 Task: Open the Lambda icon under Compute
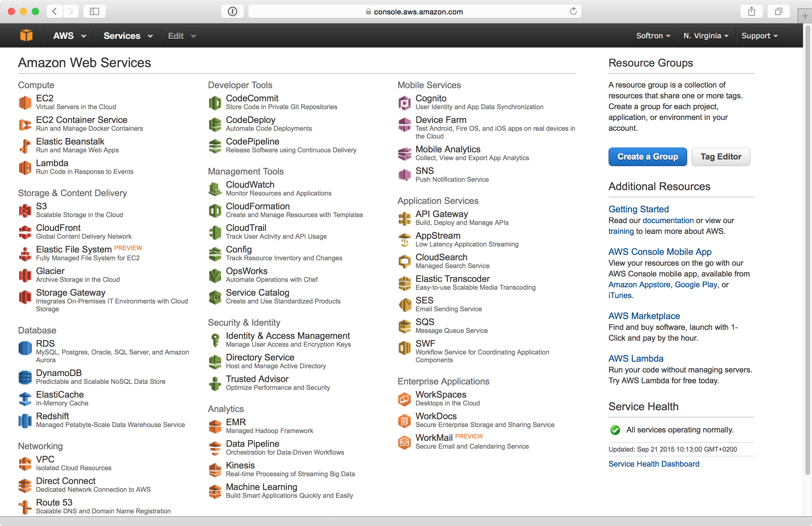coord(25,167)
